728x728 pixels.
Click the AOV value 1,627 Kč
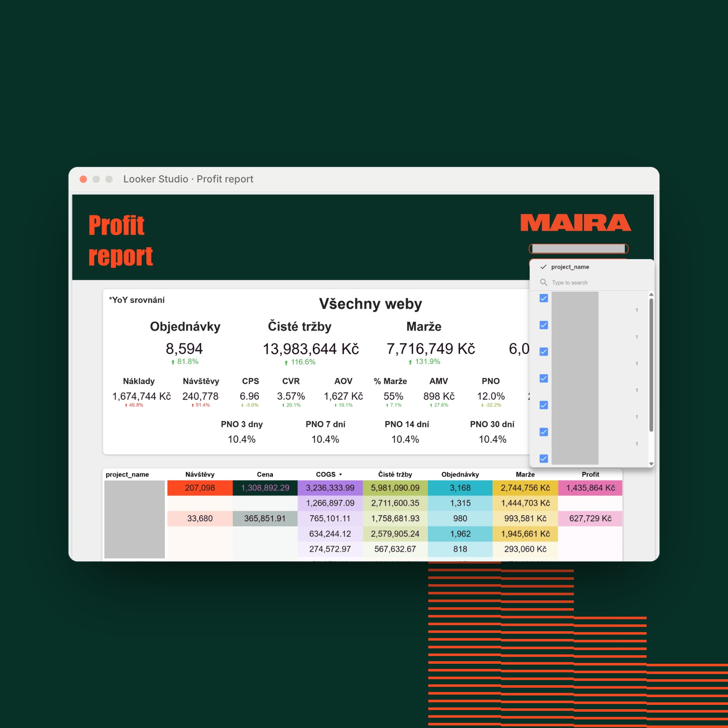343,396
